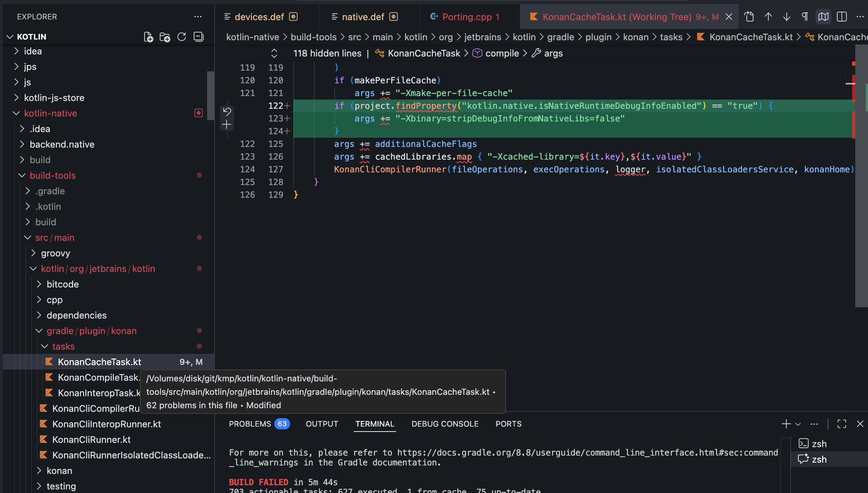Expand the 118 hidden lines
Screen dimensions: 868x493
click(x=274, y=53)
